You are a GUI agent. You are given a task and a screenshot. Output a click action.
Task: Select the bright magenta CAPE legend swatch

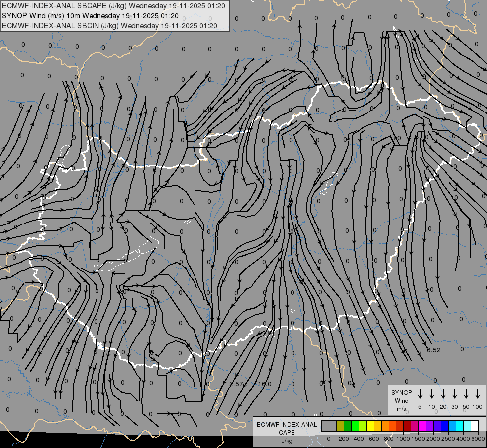coord(422,426)
